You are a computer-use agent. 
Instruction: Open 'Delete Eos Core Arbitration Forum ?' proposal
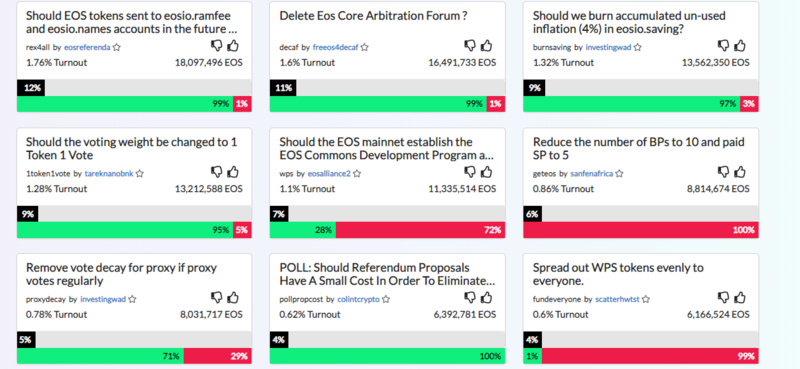pos(373,16)
